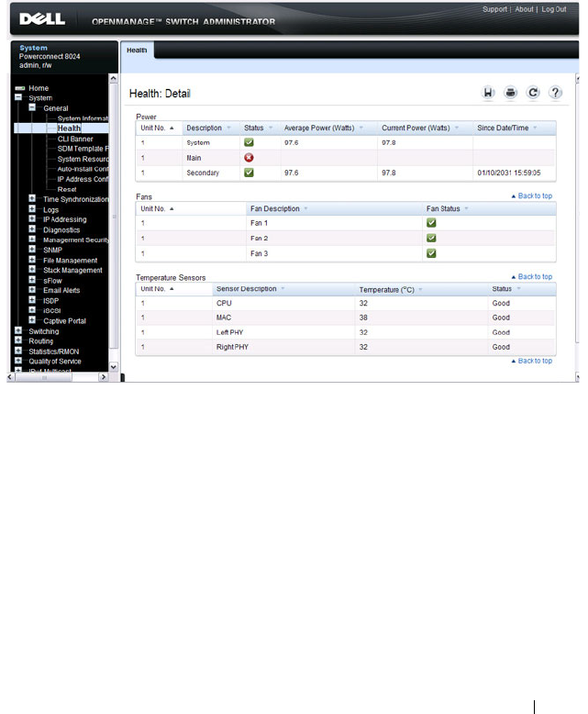Collapse the General tree node
The width and height of the screenshot is (588, 714).
(32, 107)
